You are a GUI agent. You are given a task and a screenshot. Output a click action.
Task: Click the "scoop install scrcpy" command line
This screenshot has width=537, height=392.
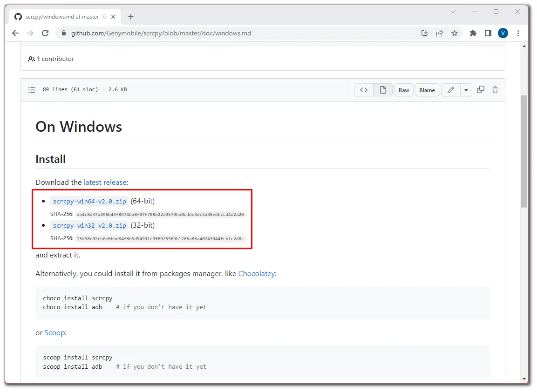tap(78, 358)
